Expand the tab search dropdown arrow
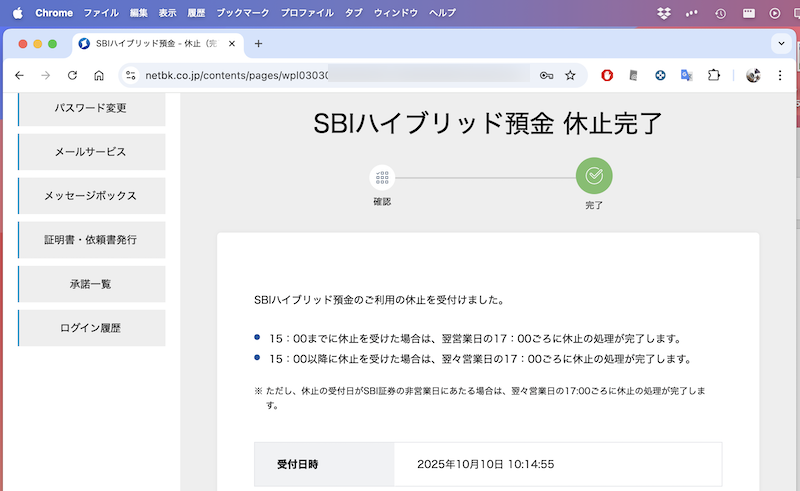This screenshot has width=800, height=491. 781,43
